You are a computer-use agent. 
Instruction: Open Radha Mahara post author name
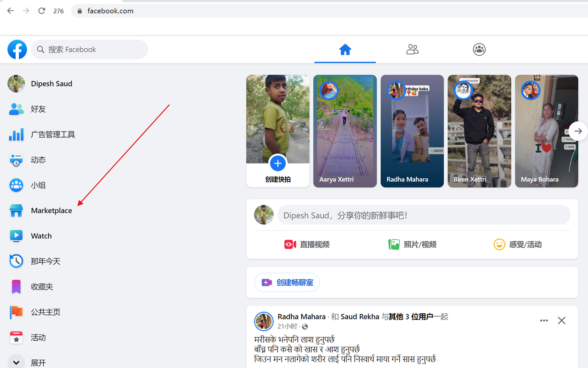(x=301, y=317)
